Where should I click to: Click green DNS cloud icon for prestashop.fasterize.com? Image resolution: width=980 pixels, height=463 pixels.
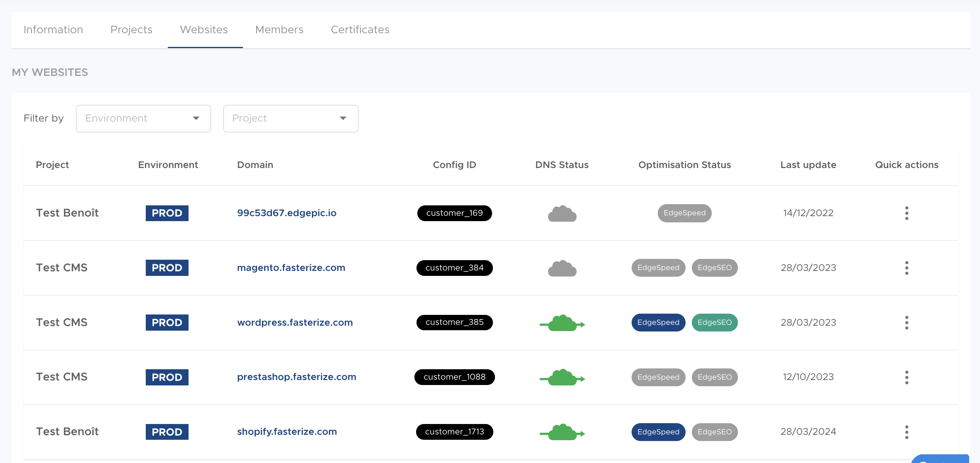click(562, 378)
